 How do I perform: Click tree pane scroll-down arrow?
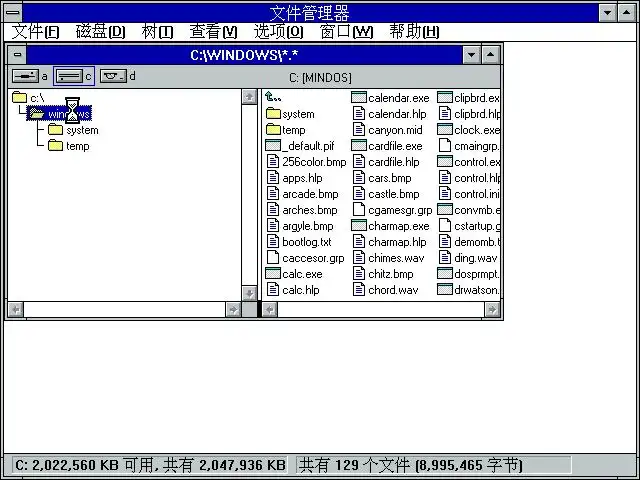click(249, 293)
